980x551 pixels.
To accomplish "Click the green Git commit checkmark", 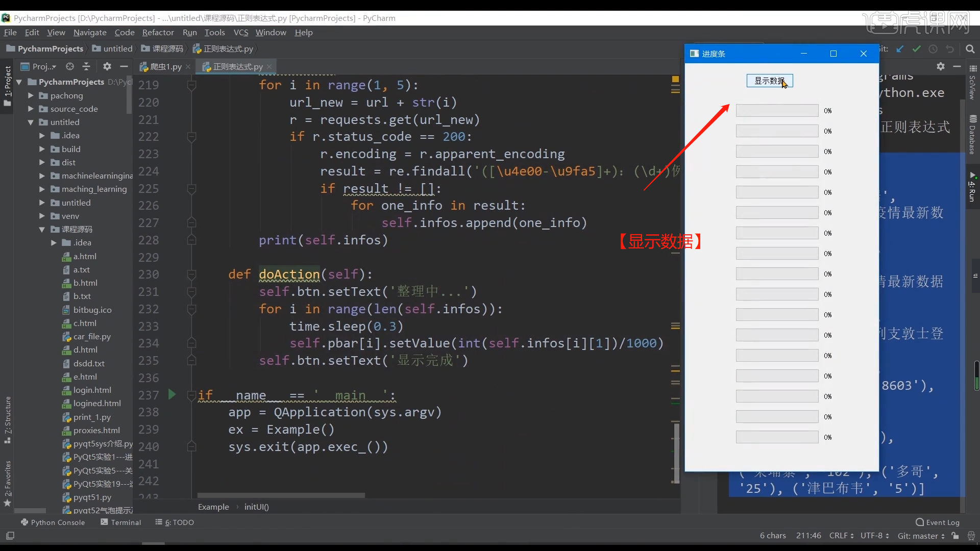I will pos(917,49).
